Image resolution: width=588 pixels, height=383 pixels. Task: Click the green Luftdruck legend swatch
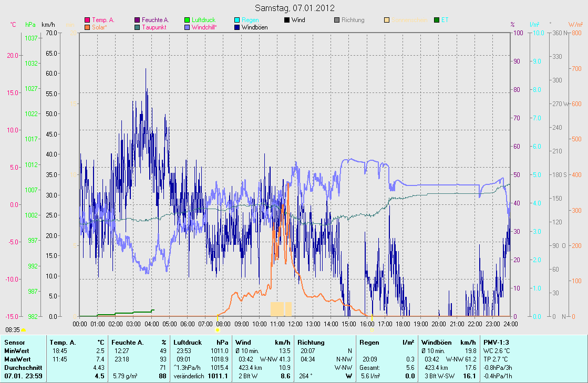(187, 20)
